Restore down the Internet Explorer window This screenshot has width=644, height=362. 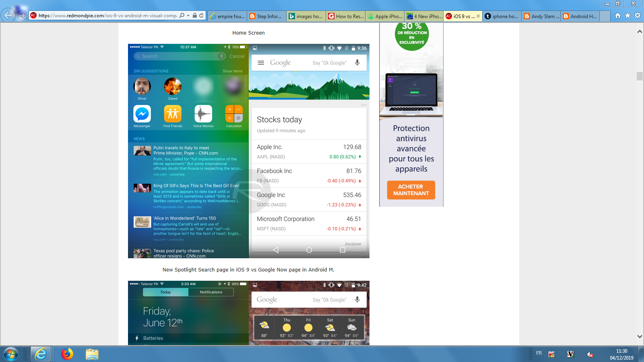(618, 4)
